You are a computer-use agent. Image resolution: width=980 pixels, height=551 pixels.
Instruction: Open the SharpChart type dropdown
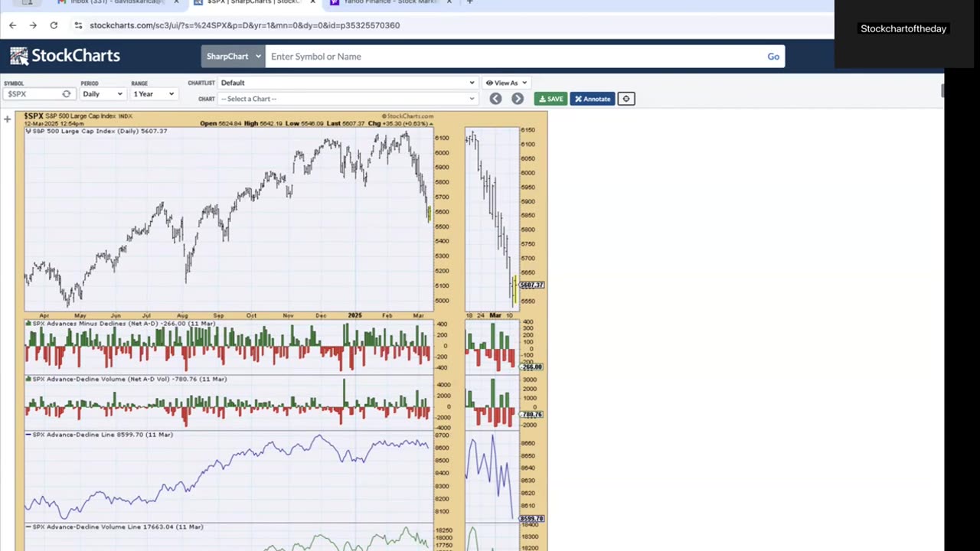tap(233, 56)
